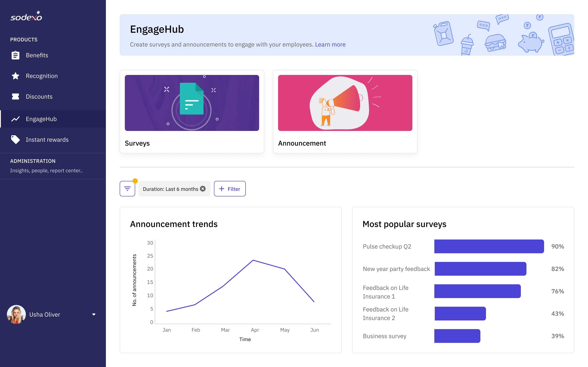Click the Add Filter button

coord(229,189)
